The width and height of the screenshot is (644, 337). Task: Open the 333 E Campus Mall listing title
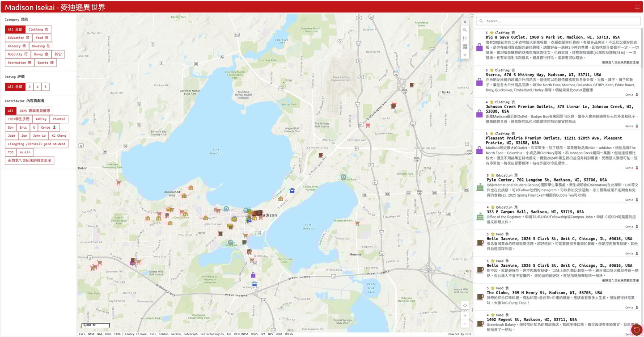point(535,212)
